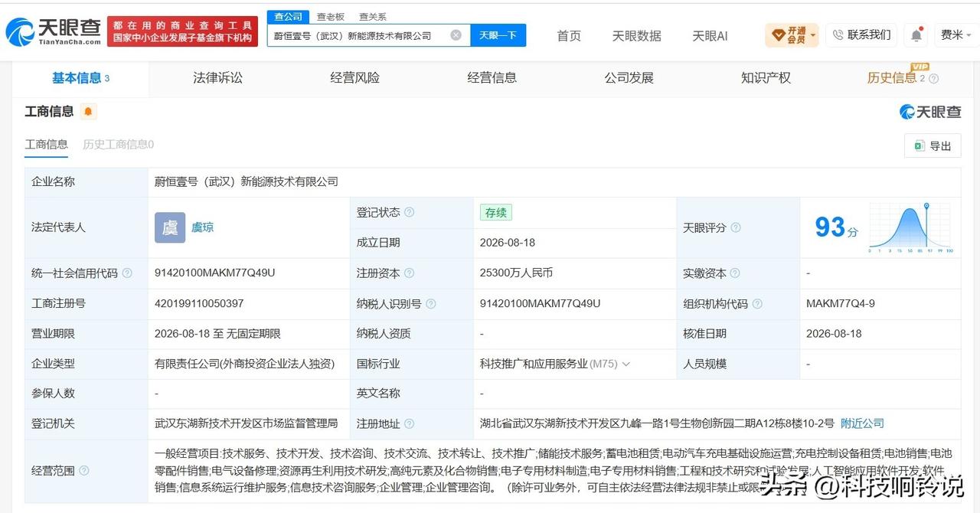Click the red promotional banner in header
Image resolution: width=980 pixels, height=513 pixels.
[x=182, y=31]
